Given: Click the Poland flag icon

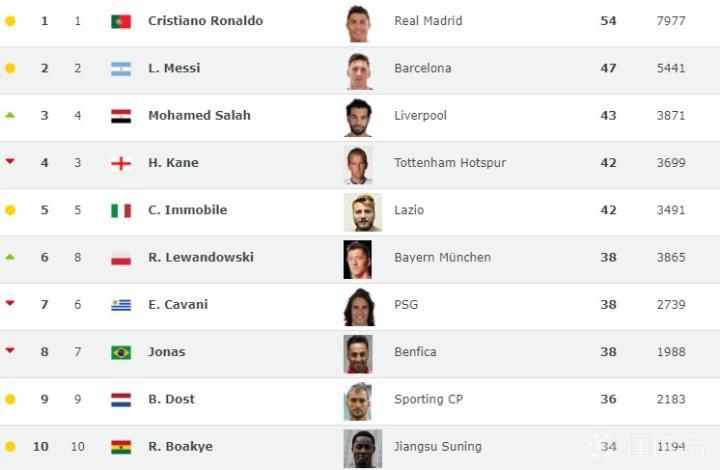Looking at the screenshot, I should pyautogui.click(x=121, y=258).
